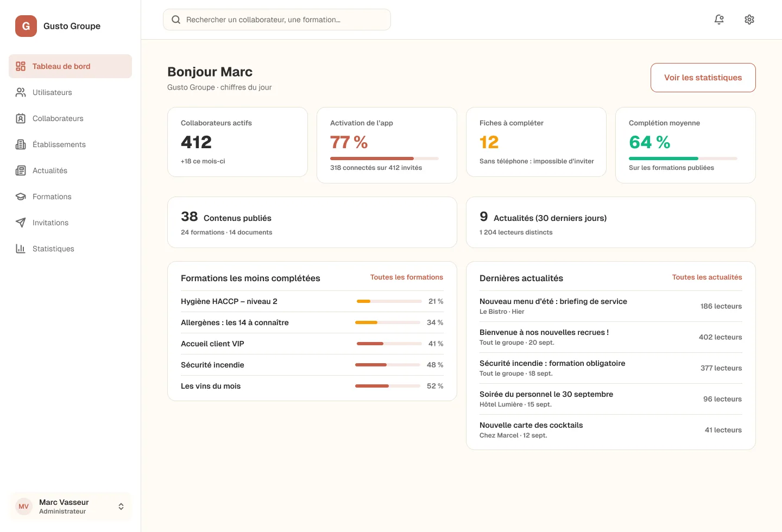
Task: Click the Actualités newspaper icon
Action: (21, 170)
